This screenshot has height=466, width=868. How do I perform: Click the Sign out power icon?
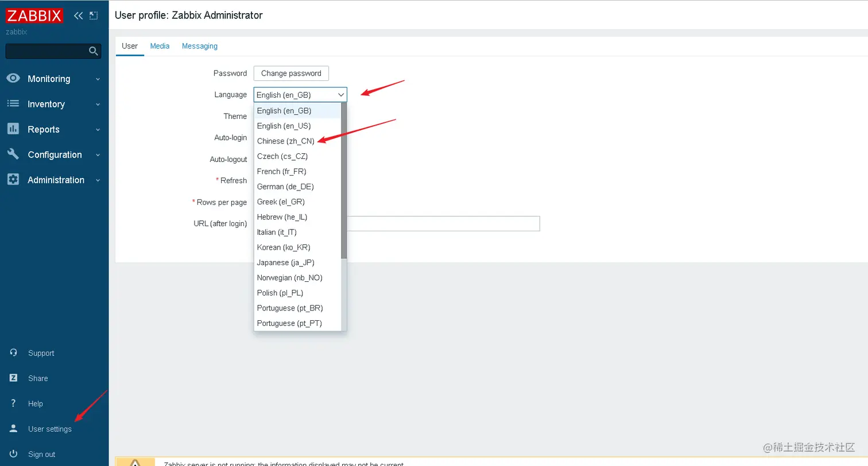point(14,454)
